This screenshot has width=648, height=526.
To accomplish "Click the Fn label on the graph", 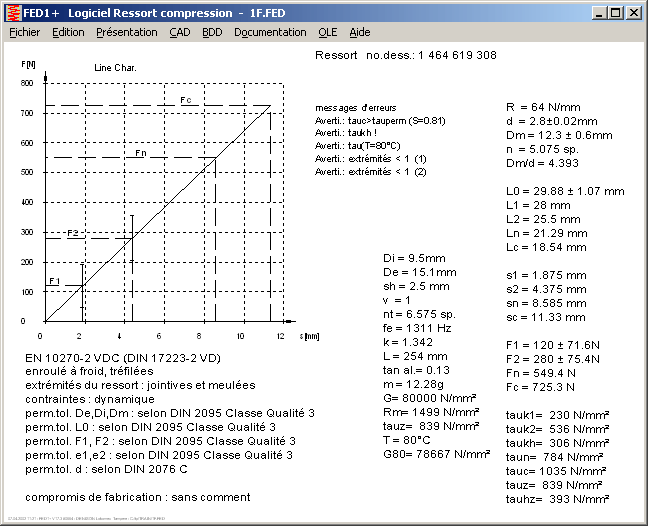I will click(141, 153).
